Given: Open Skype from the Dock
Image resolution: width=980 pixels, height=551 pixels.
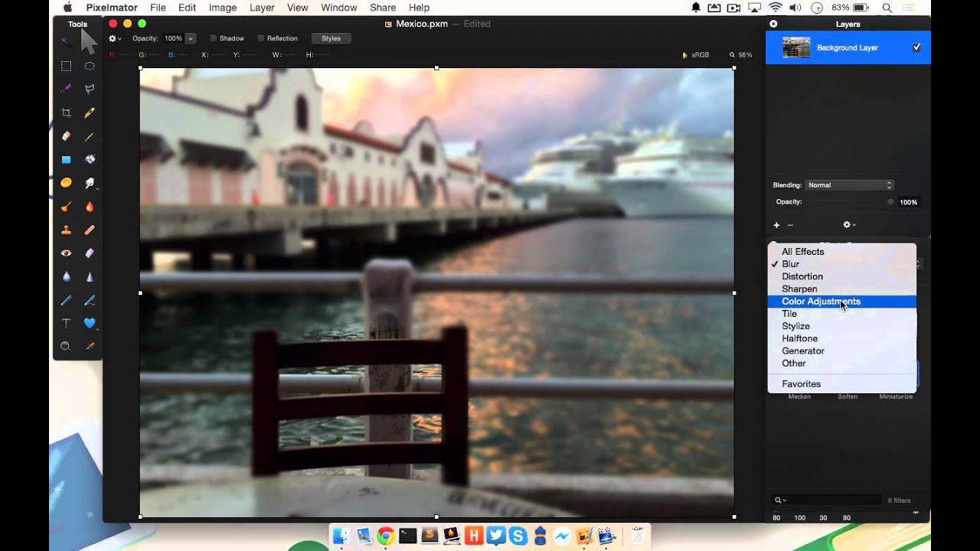Looking at the screenshot, I should (518, 536).
